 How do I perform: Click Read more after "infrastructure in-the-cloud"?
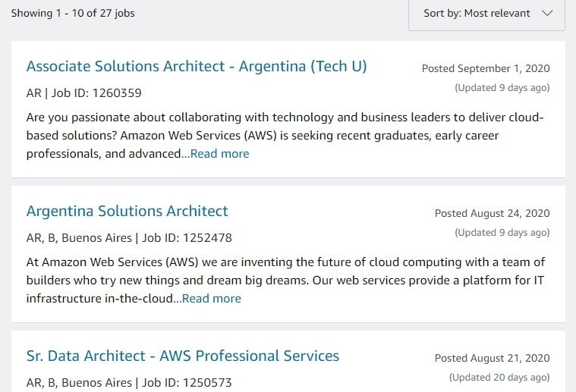(x=211, y=299)
